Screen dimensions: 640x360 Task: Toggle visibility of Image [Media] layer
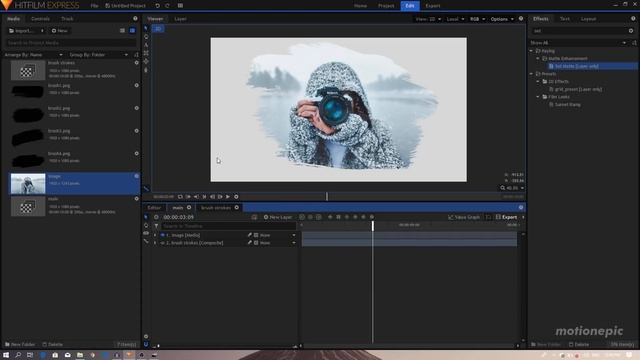click(162, 235)
